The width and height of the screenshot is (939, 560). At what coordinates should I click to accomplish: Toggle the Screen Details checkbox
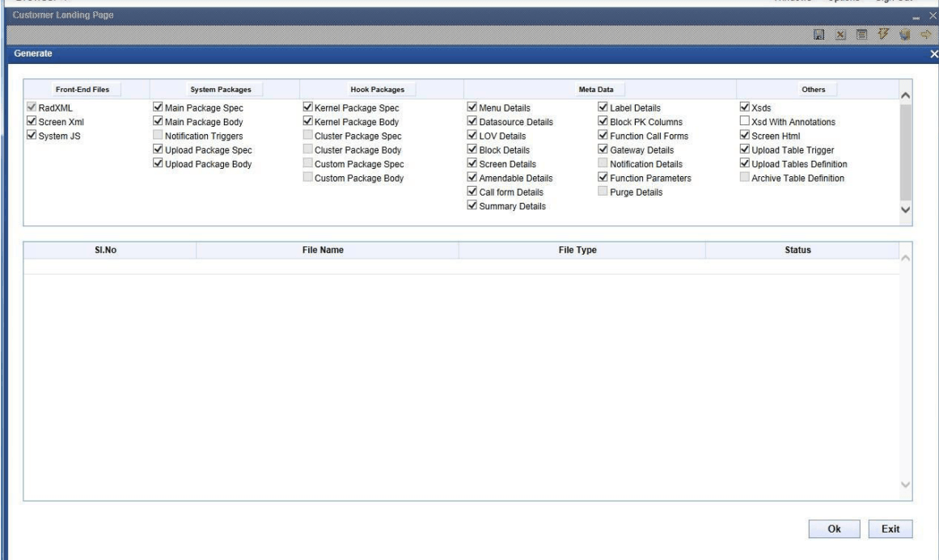point(472,163)
